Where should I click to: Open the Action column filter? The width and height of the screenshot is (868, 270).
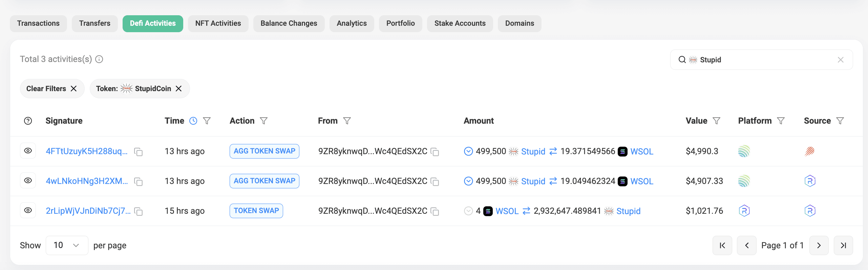pyautogui.click(x=264, y=121)
